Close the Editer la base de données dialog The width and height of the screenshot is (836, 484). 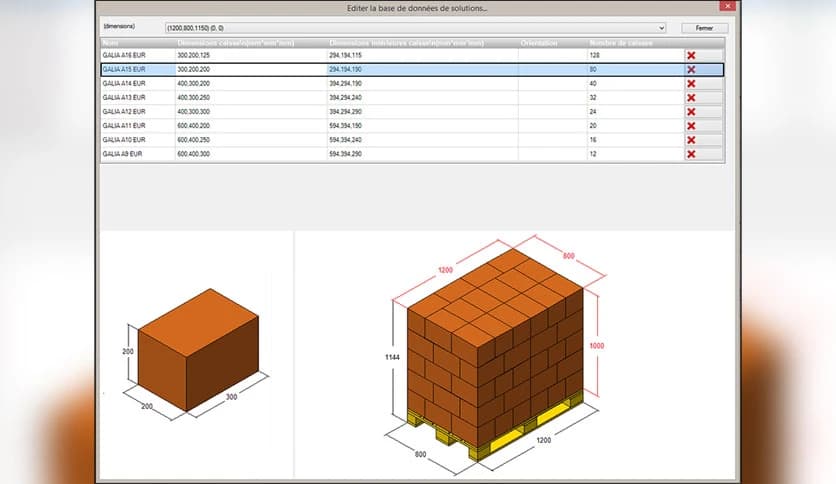[727, 6]
